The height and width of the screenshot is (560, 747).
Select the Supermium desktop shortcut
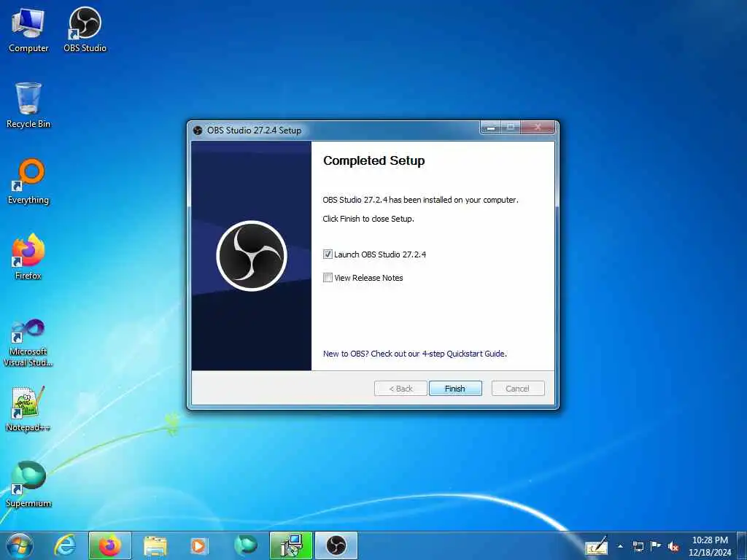pos(28,484)
